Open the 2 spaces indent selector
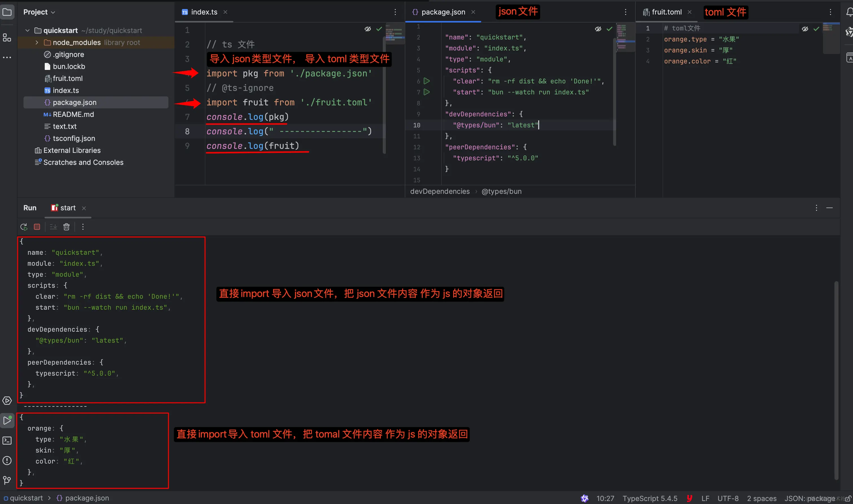Image resolution: width=853 pixels, height=504 pixels. pos(762,498)
